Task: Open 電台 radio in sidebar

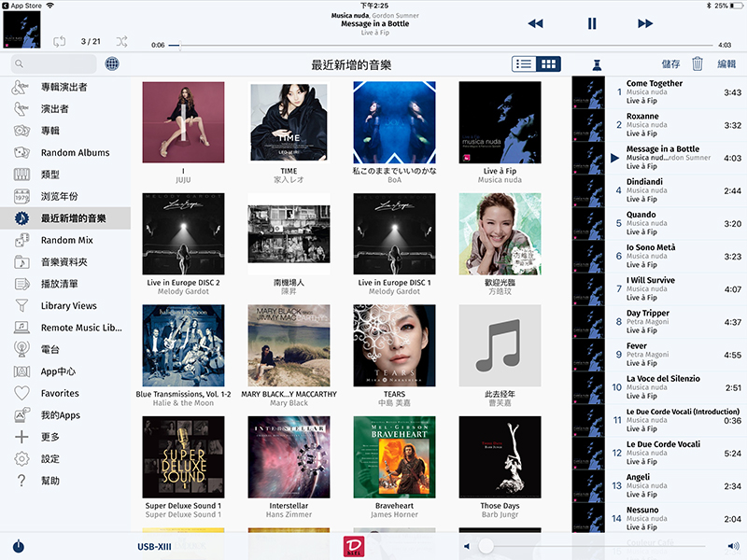Action: click(x=50, y=349)
